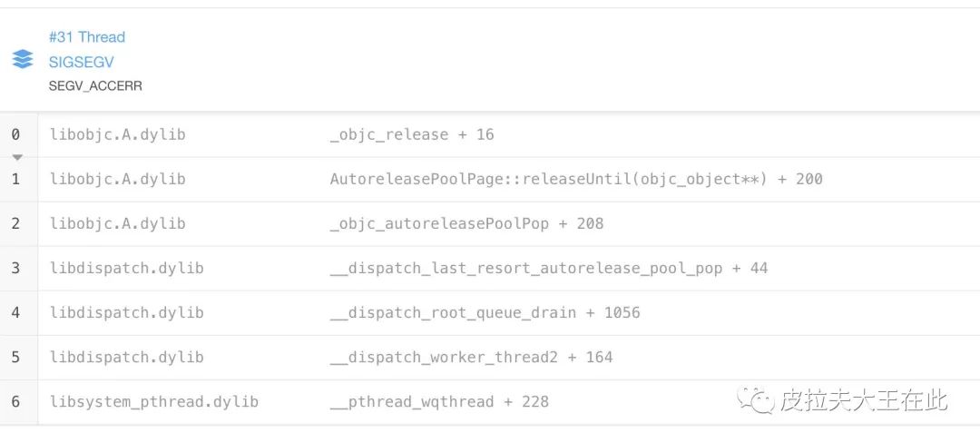The width and height of the screenshot is (980, 443).
Task: Click libobjc.A.dylib in frame 2 row
Action: pyautogui.click(x=117, y=223)
